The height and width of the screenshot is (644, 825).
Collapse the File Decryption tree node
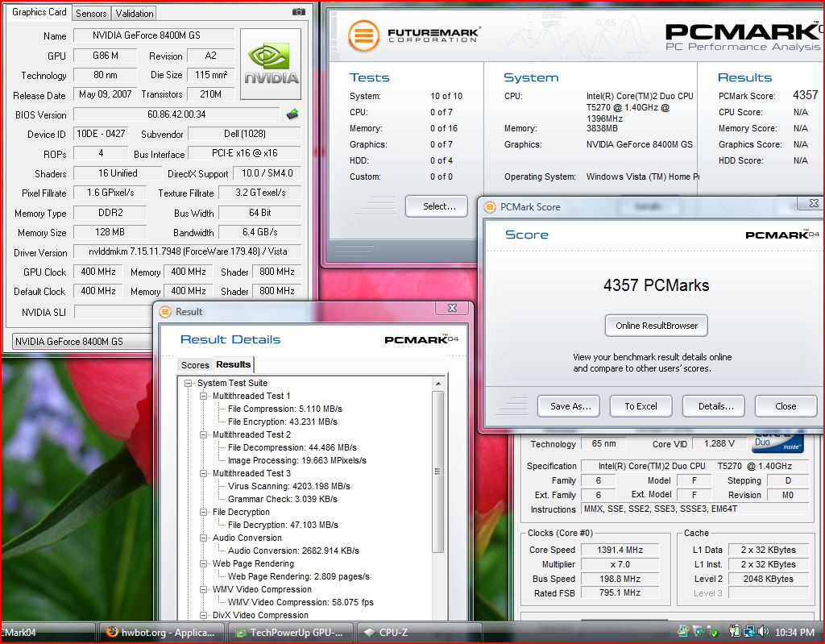pos(203,513)
